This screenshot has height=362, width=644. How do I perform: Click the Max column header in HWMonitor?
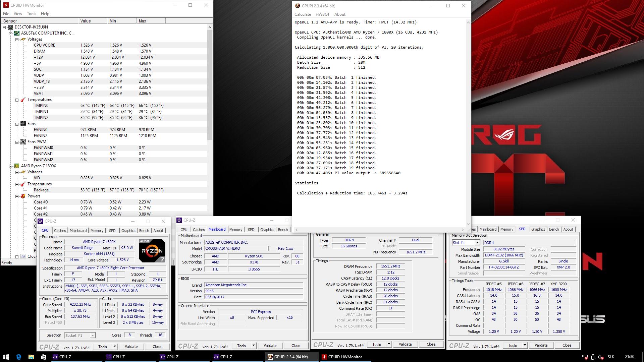[x=151, y=21]
